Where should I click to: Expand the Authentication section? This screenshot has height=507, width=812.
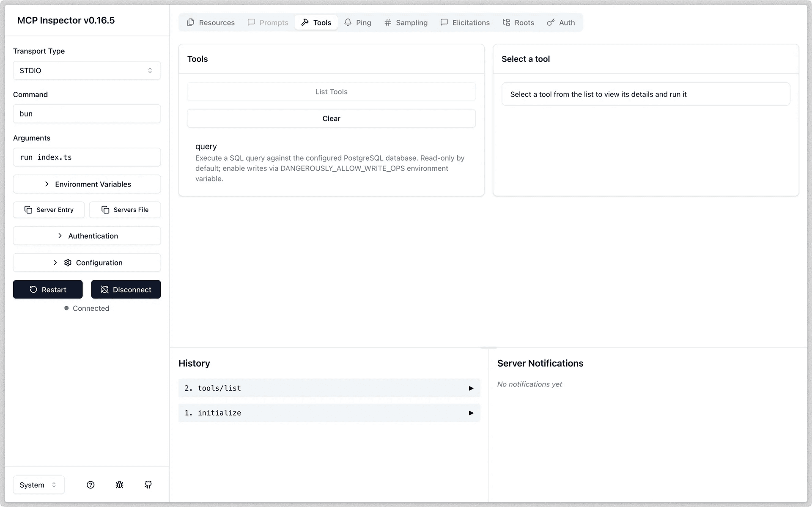coord(87,236)
